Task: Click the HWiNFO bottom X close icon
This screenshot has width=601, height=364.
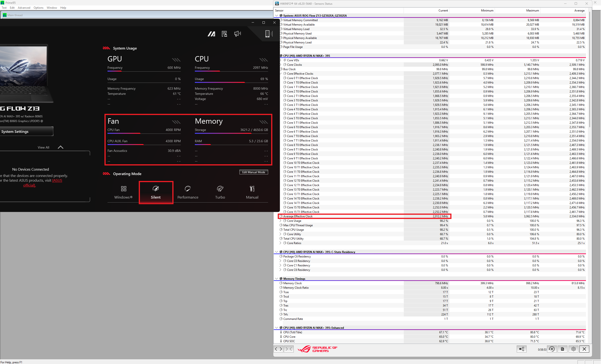Action: [584, 349]
